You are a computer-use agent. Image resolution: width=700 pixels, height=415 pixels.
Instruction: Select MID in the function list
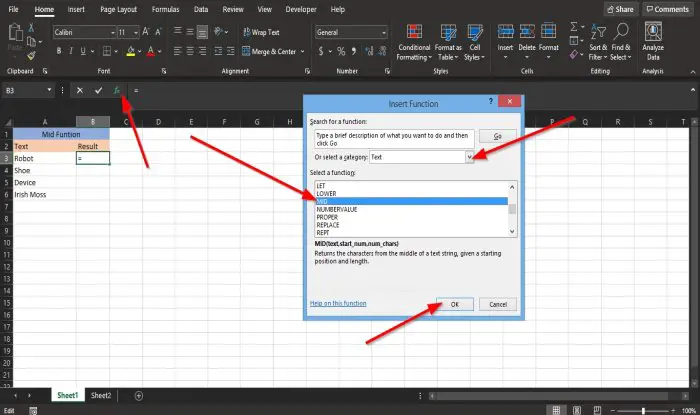(x=411, y=201)
